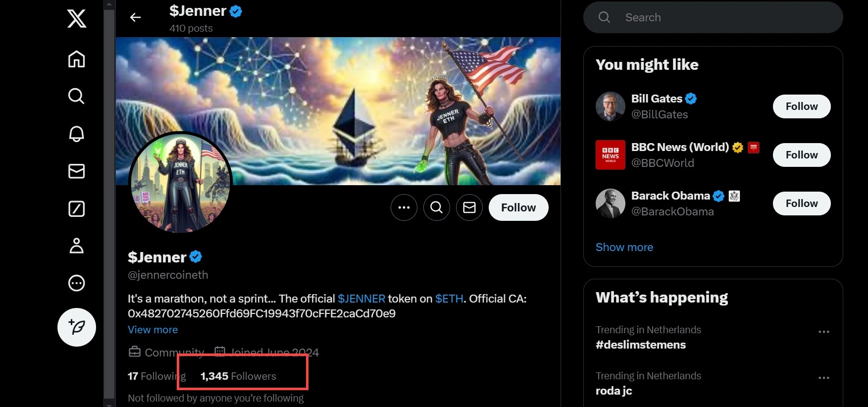Expand bio with View more

point(153,330)
